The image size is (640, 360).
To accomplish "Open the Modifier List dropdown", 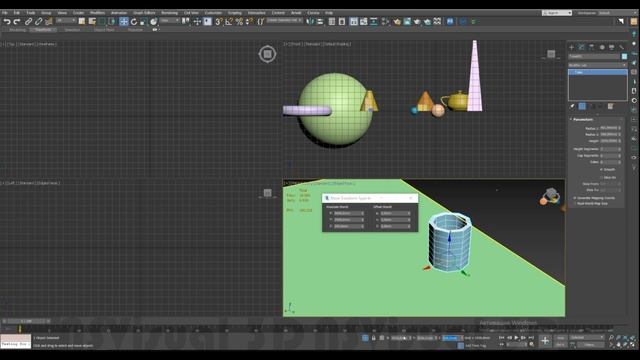I will (x=598, y=65).
